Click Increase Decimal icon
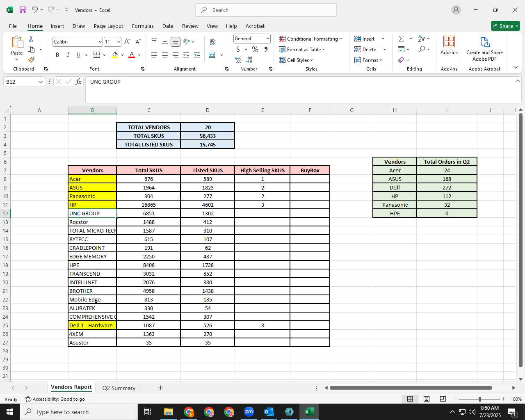Viewport: 525px width, 420px height. coord(238,60)
